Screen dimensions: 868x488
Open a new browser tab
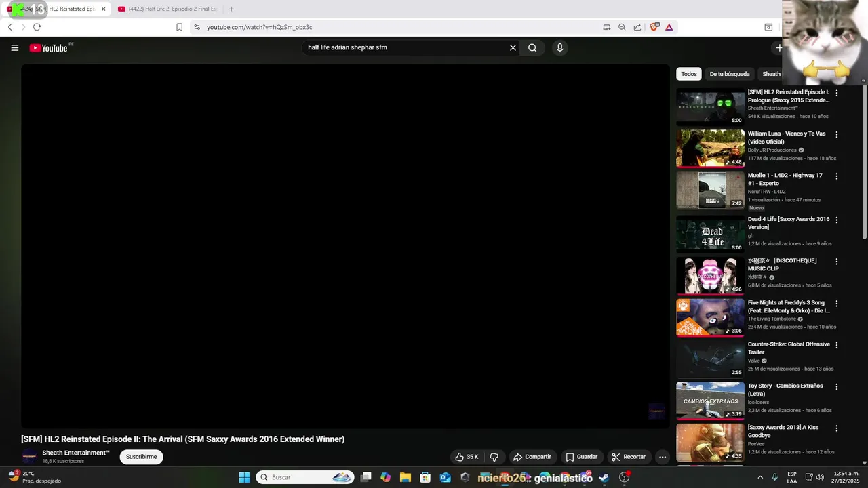tap(231, 9)
